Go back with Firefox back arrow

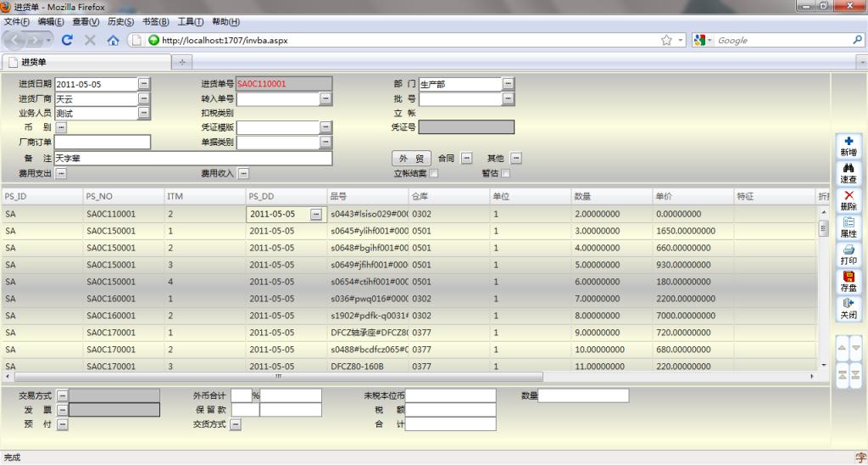14,40
